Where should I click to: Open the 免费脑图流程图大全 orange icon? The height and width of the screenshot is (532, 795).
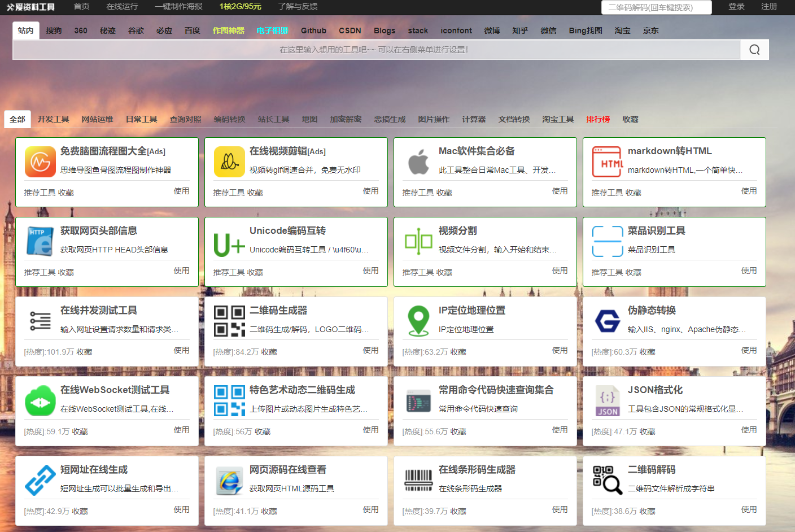40,162
